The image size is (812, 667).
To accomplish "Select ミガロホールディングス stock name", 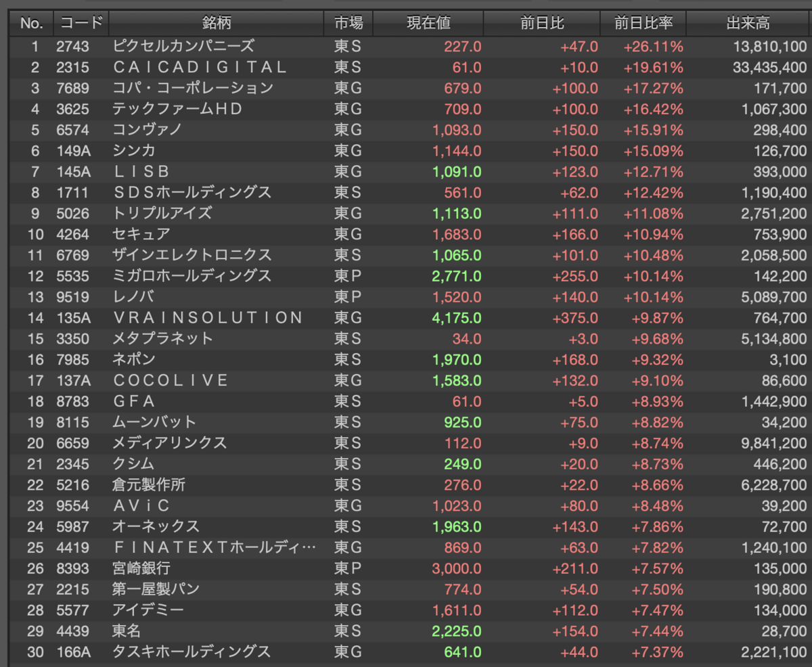I will point(192,276).
